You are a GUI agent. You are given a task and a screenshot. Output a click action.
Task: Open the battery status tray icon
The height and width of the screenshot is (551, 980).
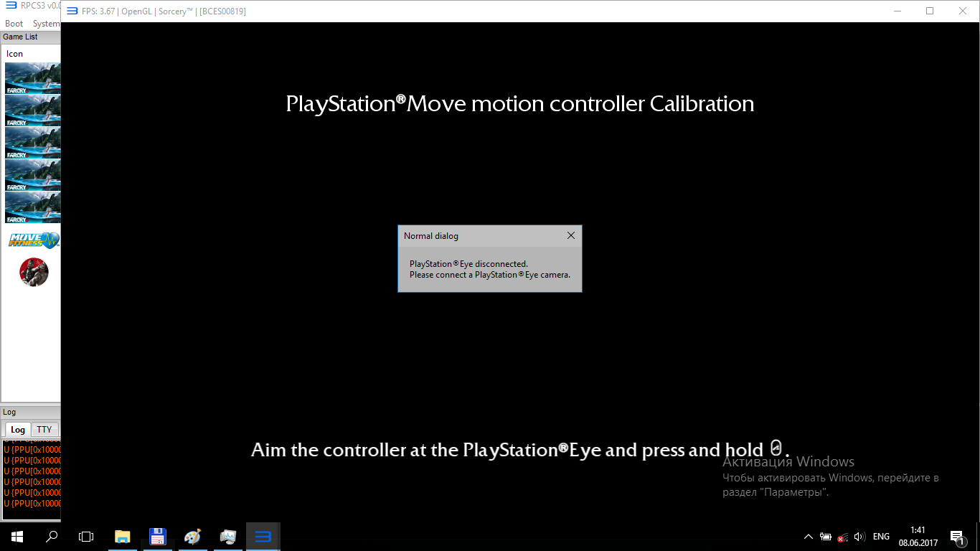(826, 537)
